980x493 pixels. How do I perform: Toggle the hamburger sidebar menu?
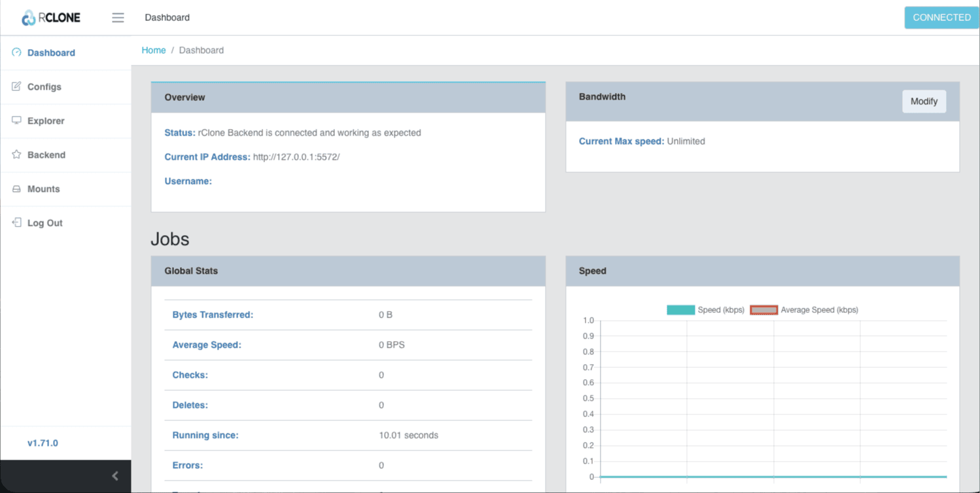click(x=118, y=18)
